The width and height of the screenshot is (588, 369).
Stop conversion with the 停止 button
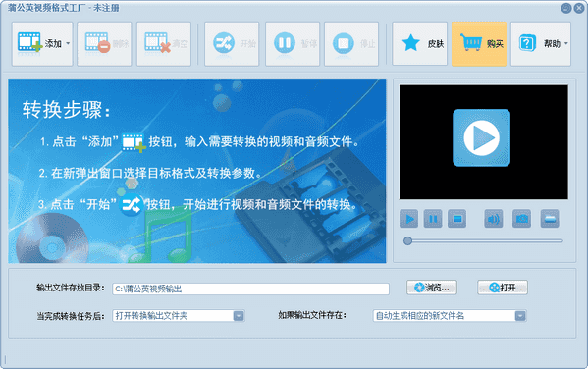tap(351, 44)
